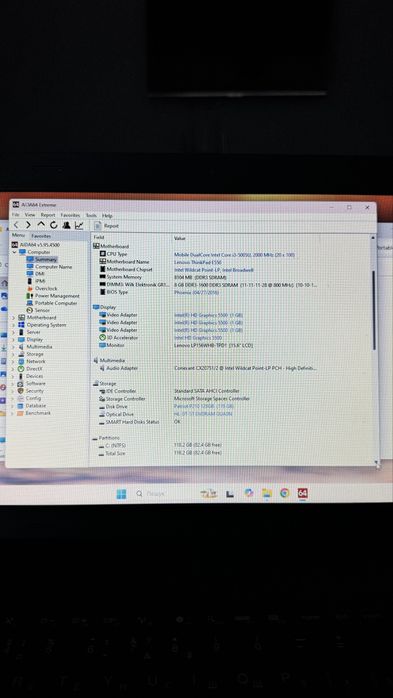Switch to the Favorites tab in sidebar
Viewport: 393px width, 698px height.
[41, 236]
